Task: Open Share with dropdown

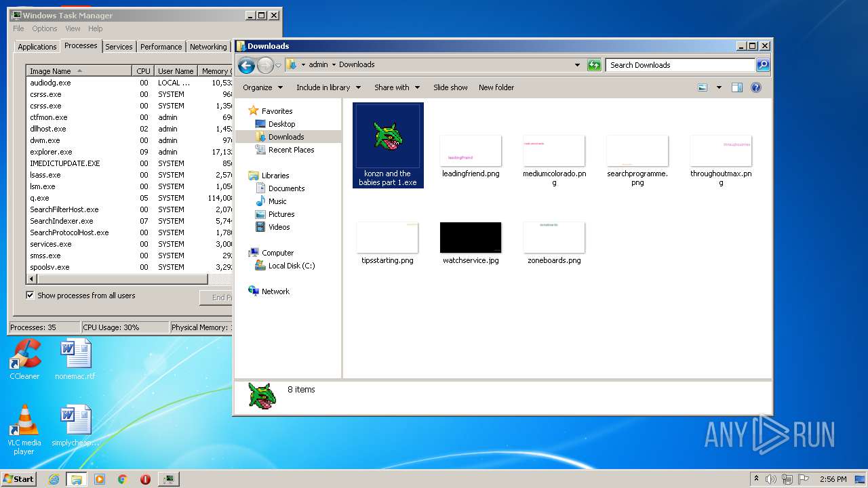Action: tap(397, 87)
